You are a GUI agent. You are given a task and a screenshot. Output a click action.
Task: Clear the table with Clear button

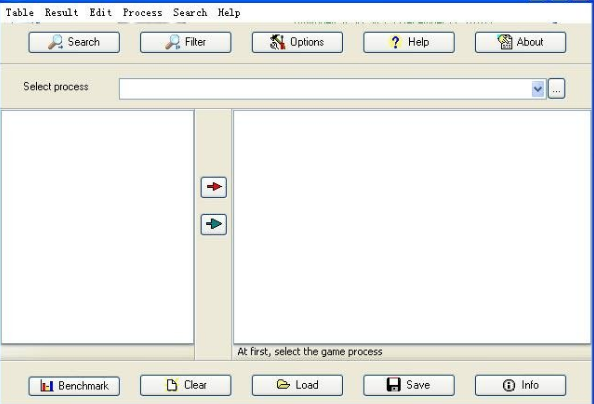click(186, 385)
